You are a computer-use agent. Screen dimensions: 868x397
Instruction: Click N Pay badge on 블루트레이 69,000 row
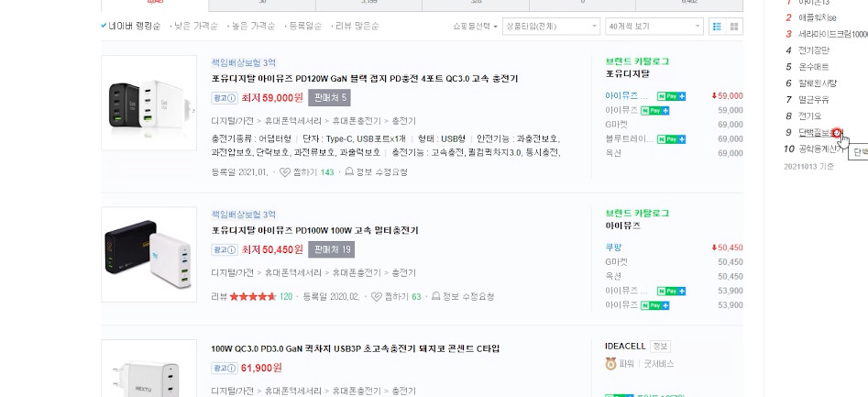672,139
